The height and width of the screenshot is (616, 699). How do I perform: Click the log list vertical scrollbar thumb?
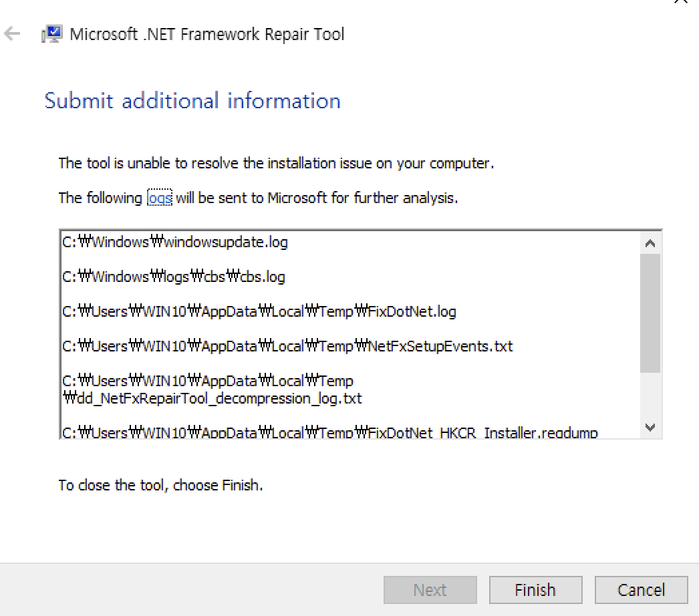pos(650,313)
